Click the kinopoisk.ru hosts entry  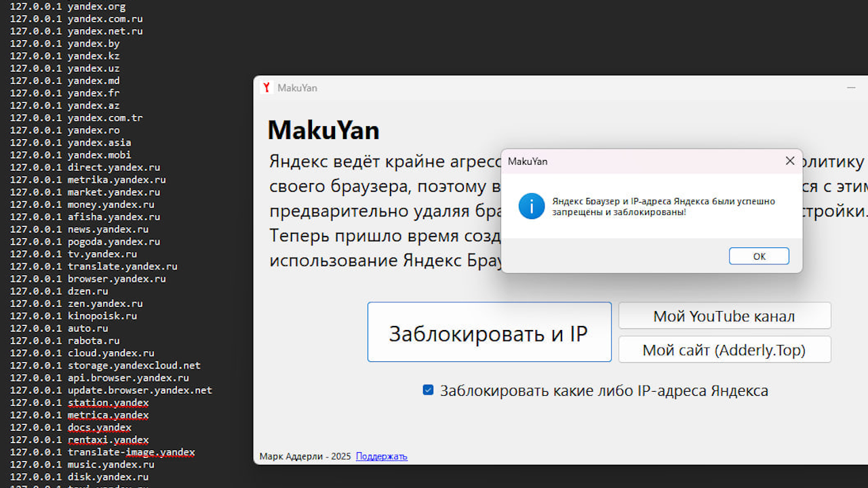[73, 316]
